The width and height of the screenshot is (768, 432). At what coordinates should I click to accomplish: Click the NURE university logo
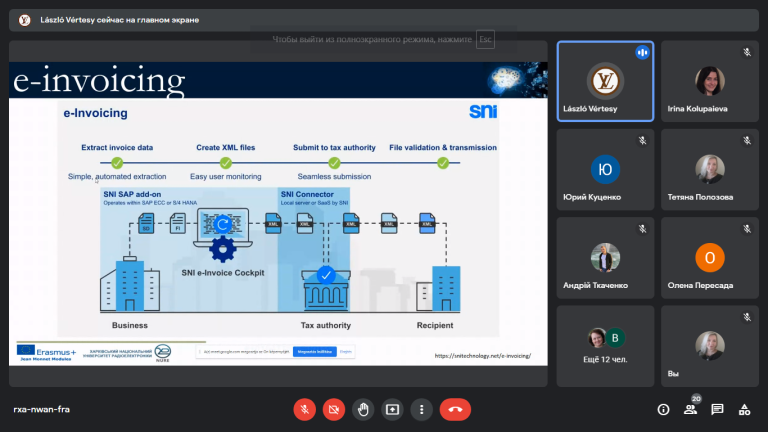pos(163,353)
